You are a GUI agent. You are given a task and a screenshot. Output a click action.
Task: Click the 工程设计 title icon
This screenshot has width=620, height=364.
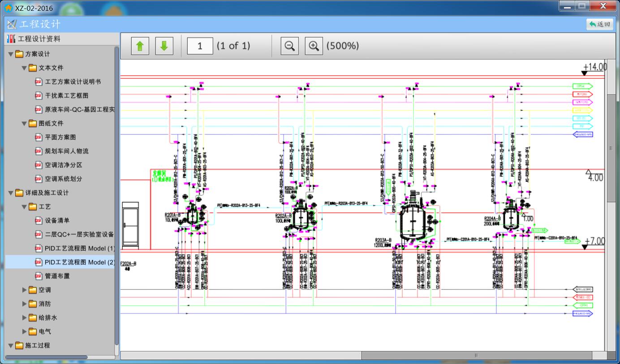[12, 24]
